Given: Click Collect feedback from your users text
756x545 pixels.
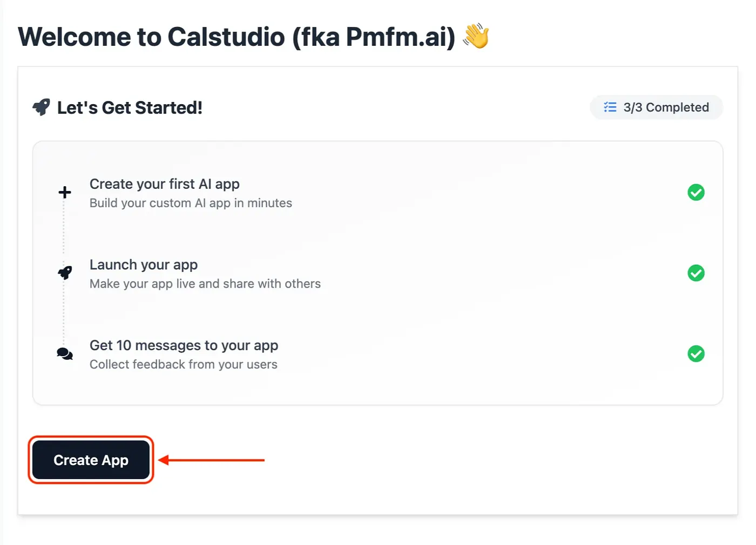Looking at the screenshot, I should [183, 365].
